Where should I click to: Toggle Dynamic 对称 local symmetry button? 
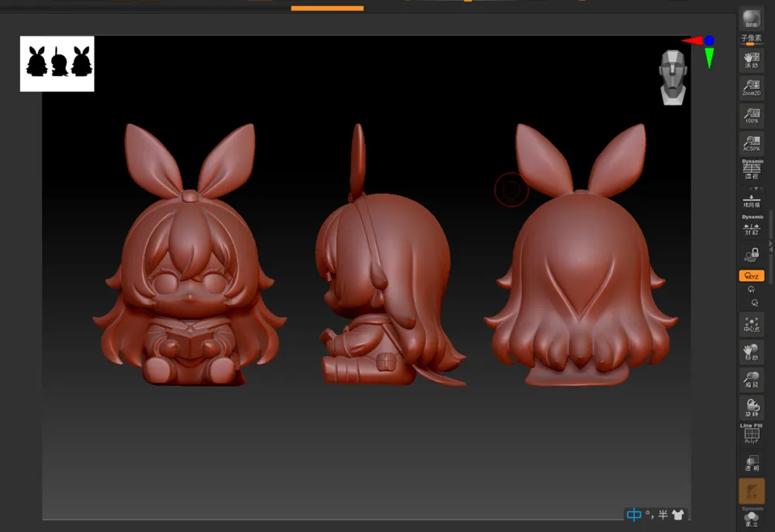tap(752, 225)
